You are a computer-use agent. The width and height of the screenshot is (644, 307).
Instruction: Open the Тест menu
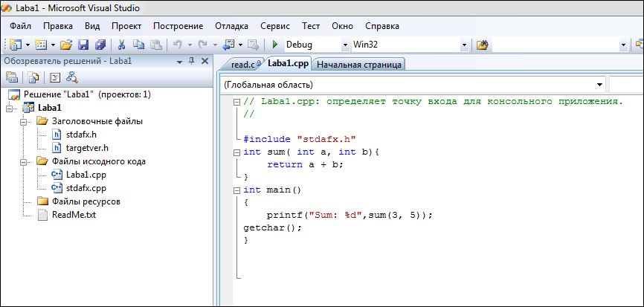[311, 26]
